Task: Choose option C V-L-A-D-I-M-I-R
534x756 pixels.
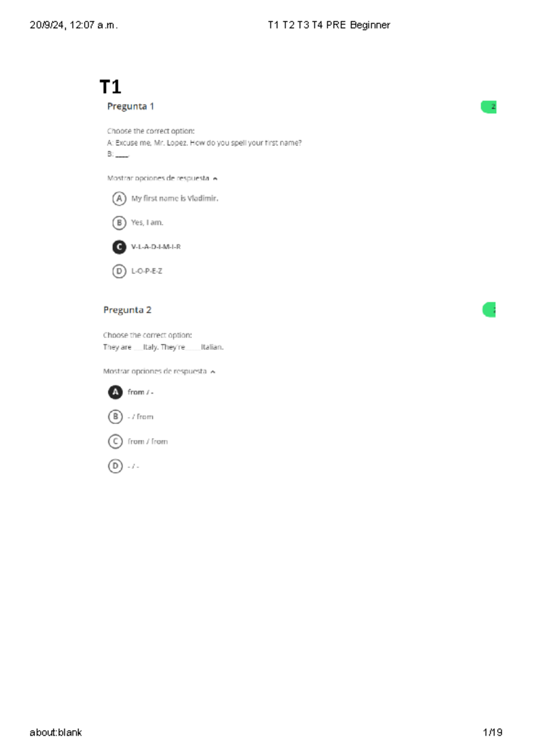Action: (119, 247)
